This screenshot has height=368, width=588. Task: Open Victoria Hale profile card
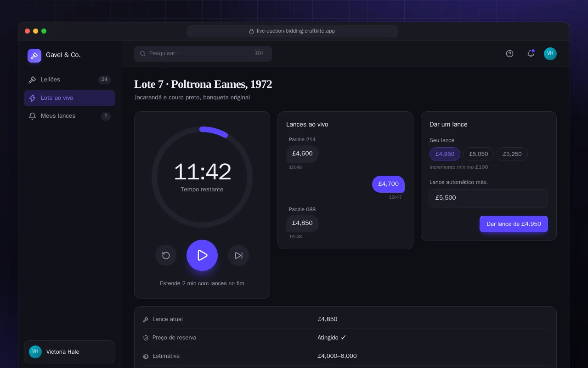pyautogui.click(x=69, y=352)
